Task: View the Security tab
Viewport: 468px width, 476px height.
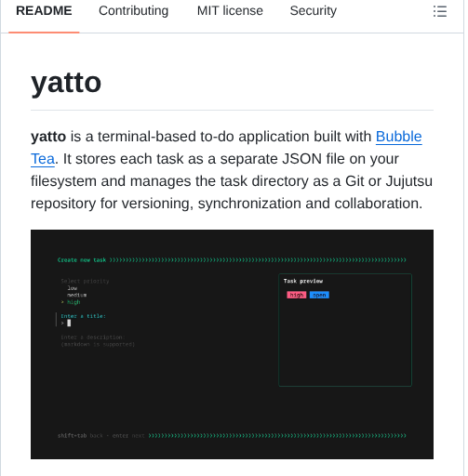Action: (x=313, y=11)
